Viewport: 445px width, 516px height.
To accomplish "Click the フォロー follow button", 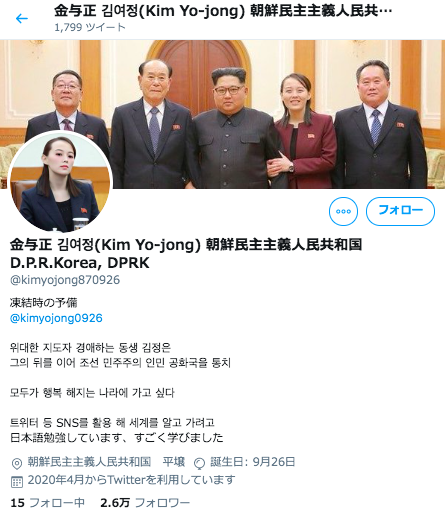I will tap(400, 211).
